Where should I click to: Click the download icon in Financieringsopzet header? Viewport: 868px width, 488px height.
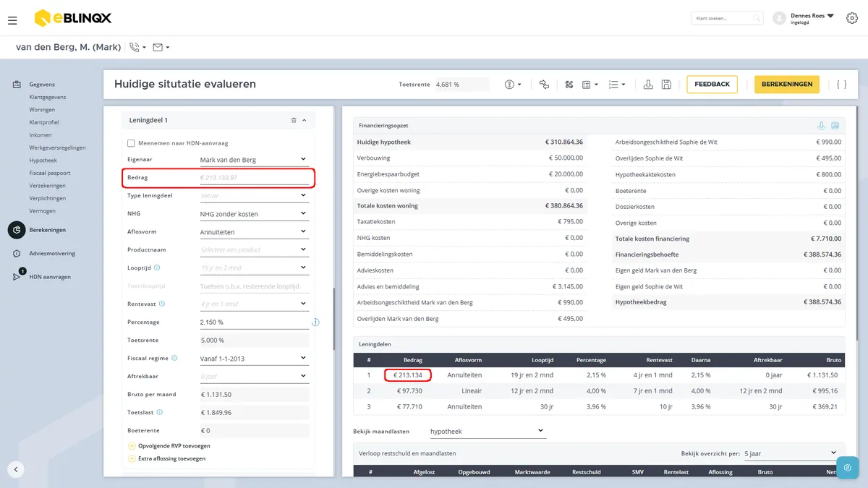pyautogui.click(x=821, y=125)
